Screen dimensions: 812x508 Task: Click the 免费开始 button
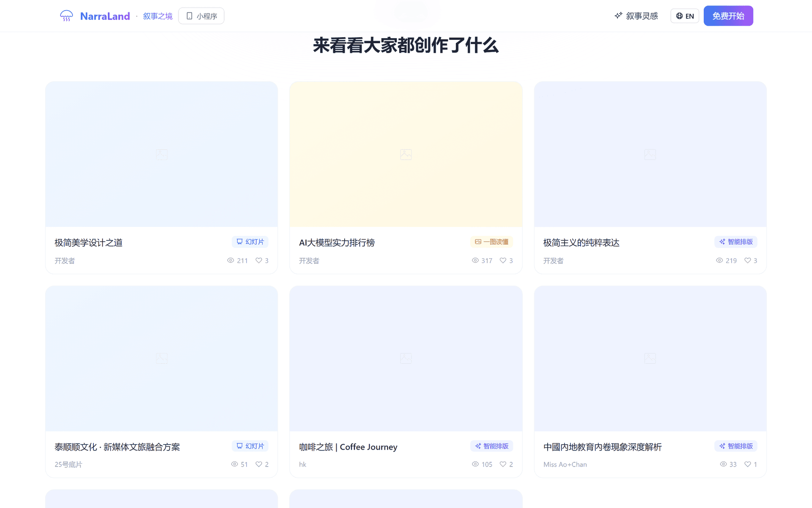(x=728, y=16)
